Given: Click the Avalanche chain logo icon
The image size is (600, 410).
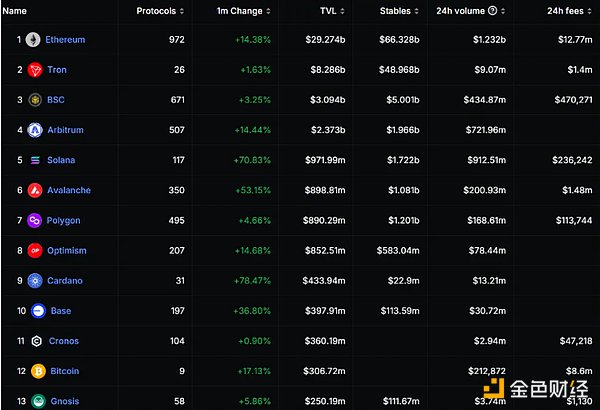Looking at the screenshot, I should [x=34, y=190].
